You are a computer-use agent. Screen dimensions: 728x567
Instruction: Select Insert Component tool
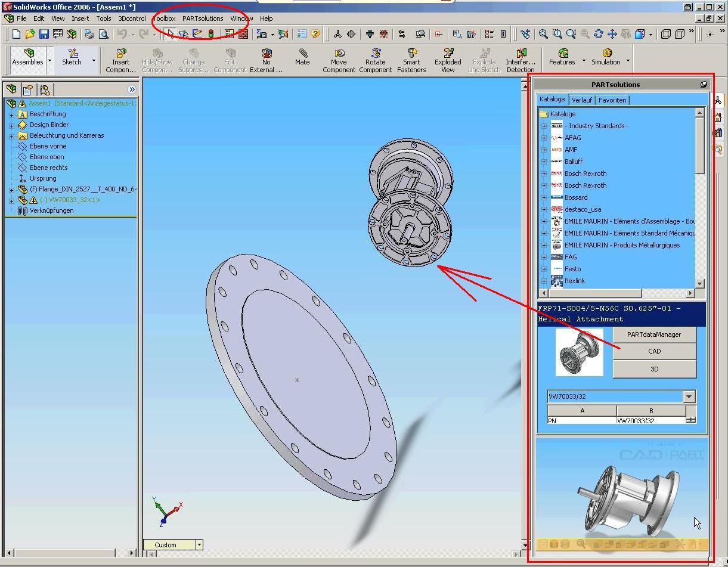pyautogui.click(x=120, y=61)
